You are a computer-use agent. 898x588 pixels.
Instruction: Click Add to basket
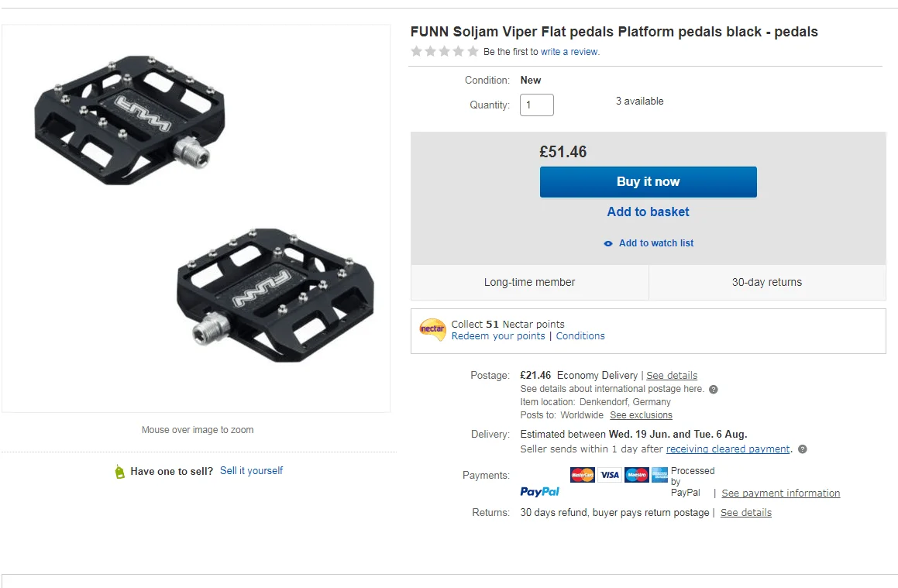click(648, 211)
